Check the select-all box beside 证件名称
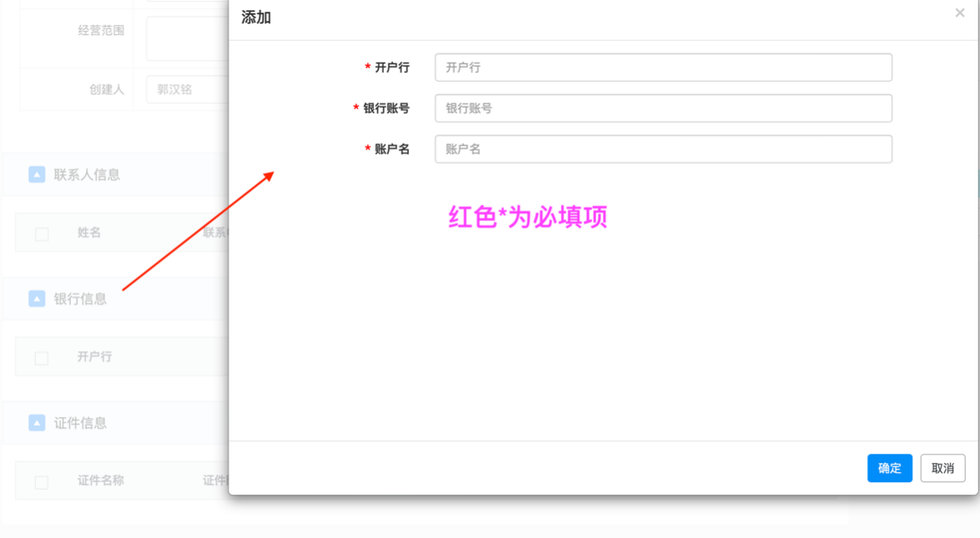The width and height of the screenshot is (980, 538). [42, 482]
